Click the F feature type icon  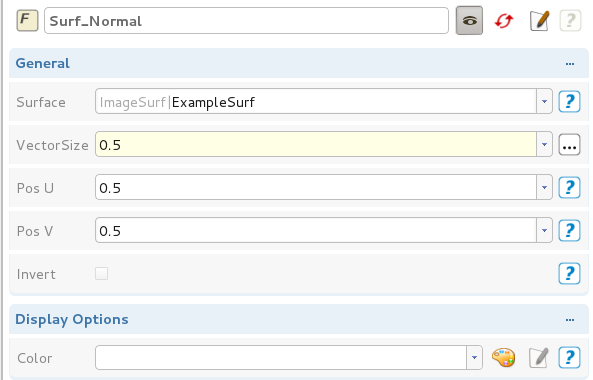coord(27,20)
